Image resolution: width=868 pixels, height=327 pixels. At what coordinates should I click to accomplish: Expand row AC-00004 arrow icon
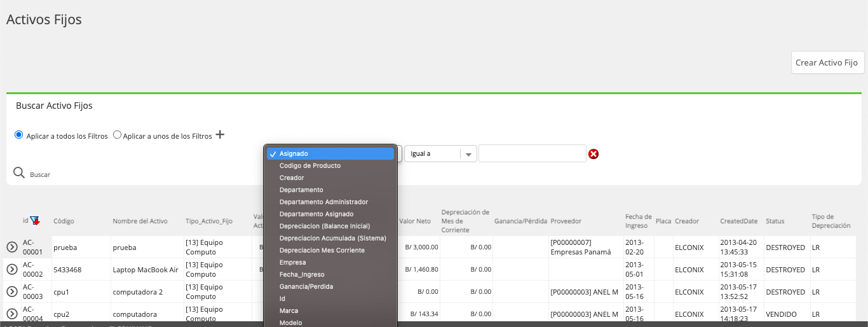click(x=12, y=314)
